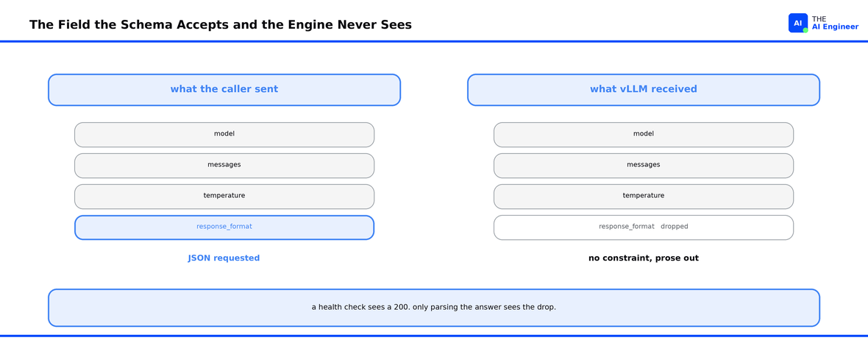Click the 'no constraint, prose out' label
The image size is (868, 346).
pos(643,258)
